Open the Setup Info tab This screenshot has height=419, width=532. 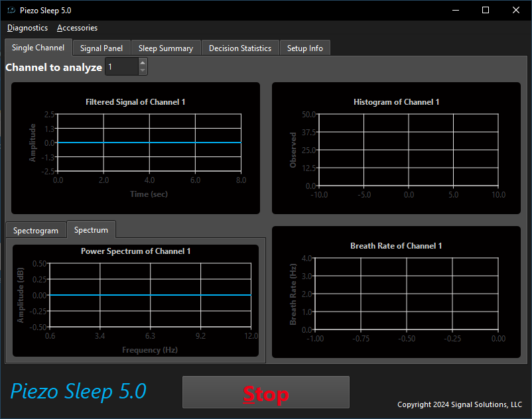point(305,48)
